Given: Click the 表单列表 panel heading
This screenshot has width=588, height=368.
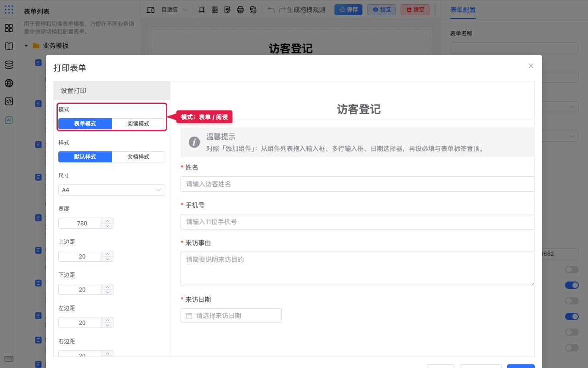Looking at the screenshot, I should tap(37, 11).
